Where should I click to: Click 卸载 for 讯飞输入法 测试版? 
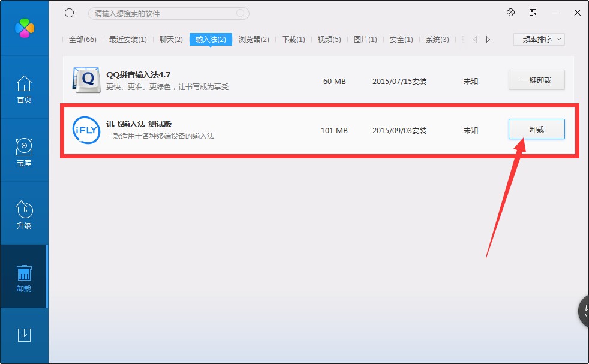coord(537,129)
